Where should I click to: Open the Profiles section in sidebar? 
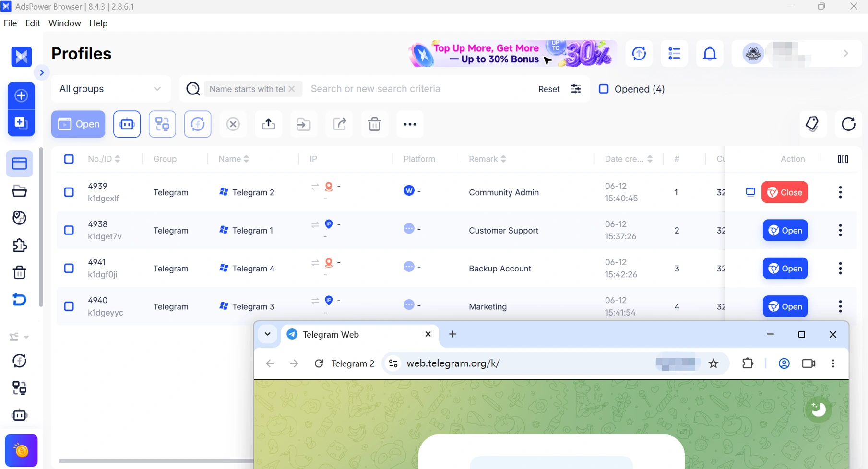(x=19, y=164)
